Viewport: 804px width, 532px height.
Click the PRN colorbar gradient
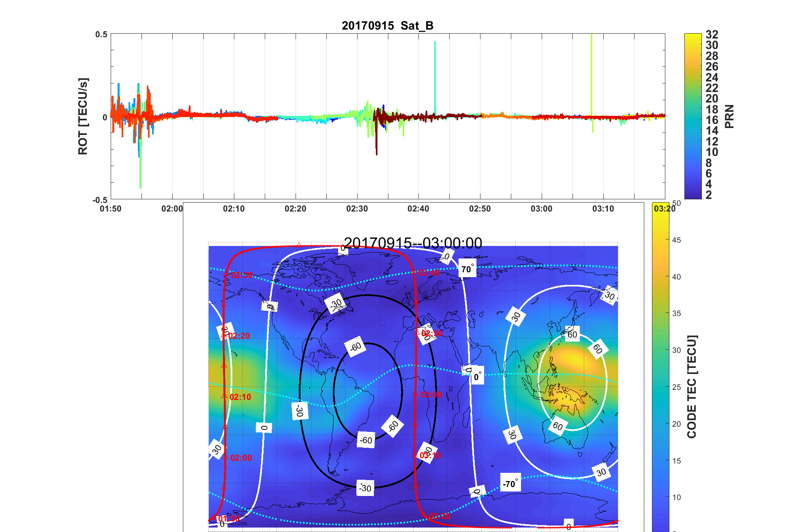[x=693, y=116]
